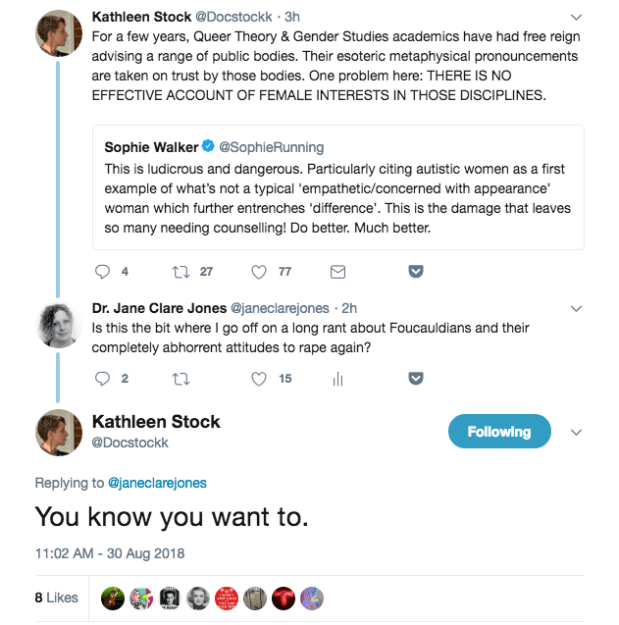Image resolution: width=619 pixels, height=625 pixels.
Task: Open the quoted Sophie Walker tweet
Action: click(x=338, y=187)
